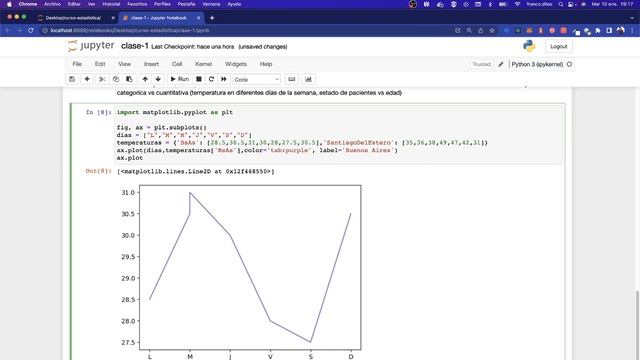Open the Widgets menu

(236, 64)
